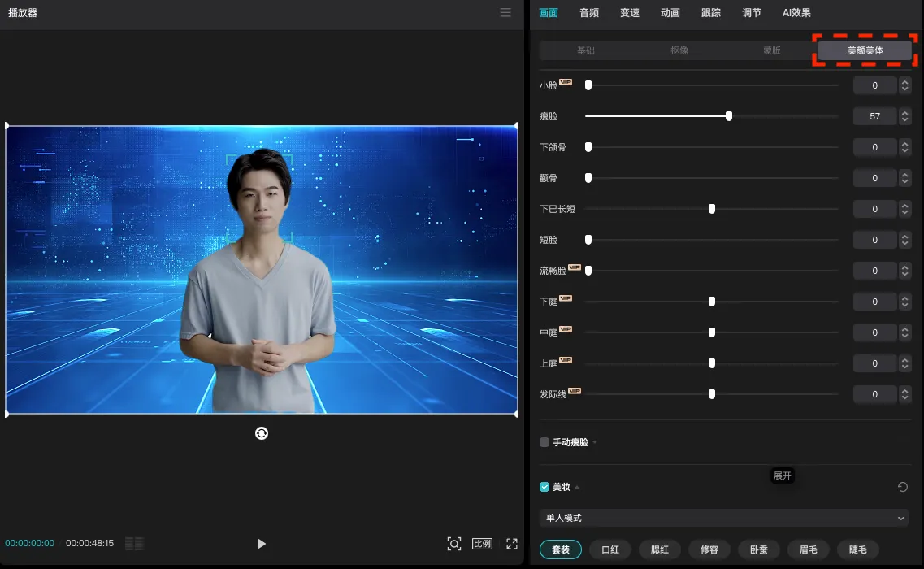This screenshot has width=924, height=569.
Task: Click the 发际线 value field
Action: click(x=874, y=394)
